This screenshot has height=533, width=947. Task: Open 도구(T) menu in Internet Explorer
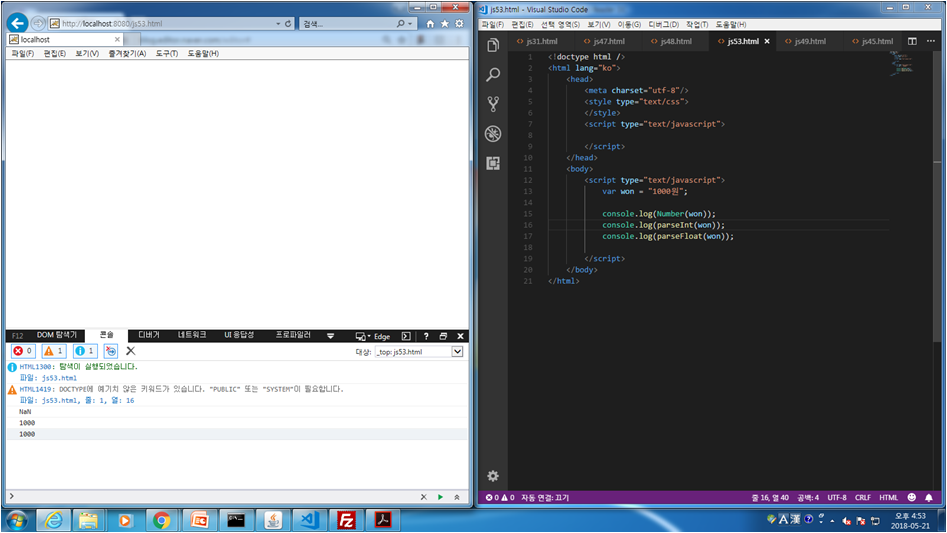[x=167, y=54]
